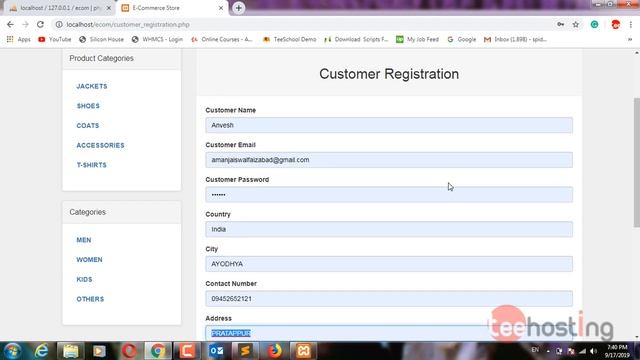Click the page vertical scrollbar thumb
The width and height of the screenshot is (640, 360).
[x=636, y=162]
